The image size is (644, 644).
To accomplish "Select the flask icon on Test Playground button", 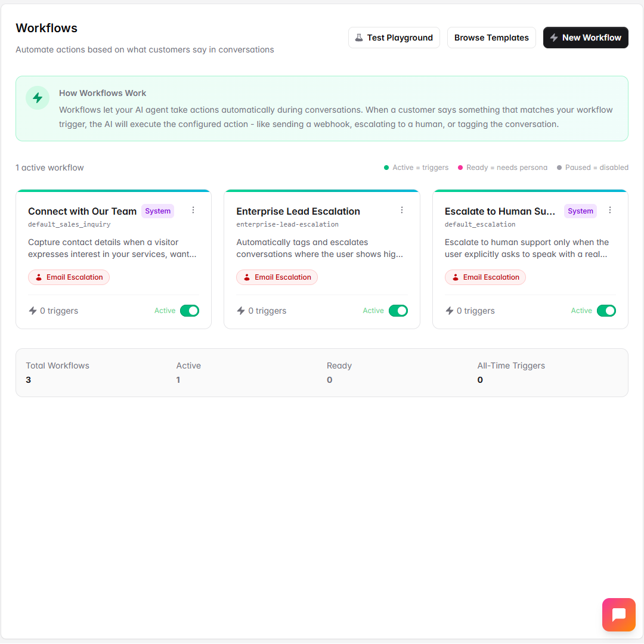I will click(358, 37).
